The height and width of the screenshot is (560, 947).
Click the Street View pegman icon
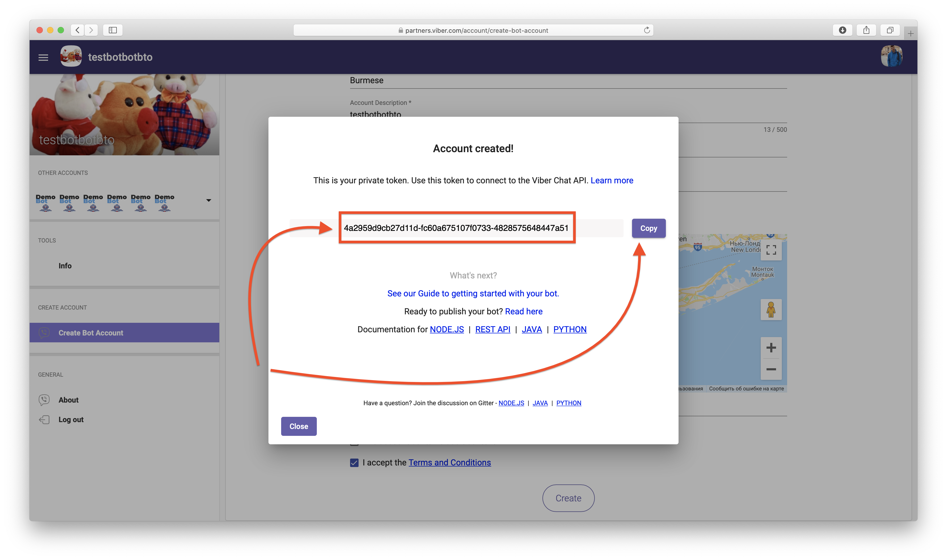[x=771, y=309]
